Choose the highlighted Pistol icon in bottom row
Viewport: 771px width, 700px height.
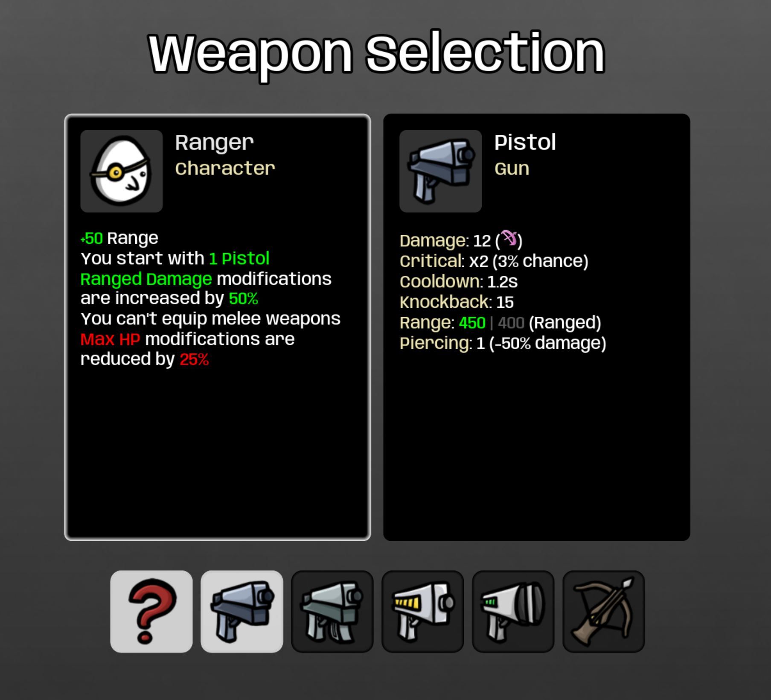(242, 611)
